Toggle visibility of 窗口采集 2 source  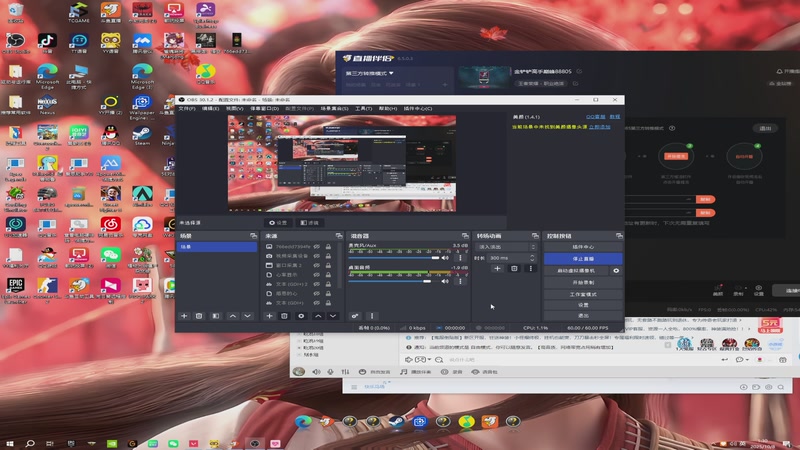(317, 265)
